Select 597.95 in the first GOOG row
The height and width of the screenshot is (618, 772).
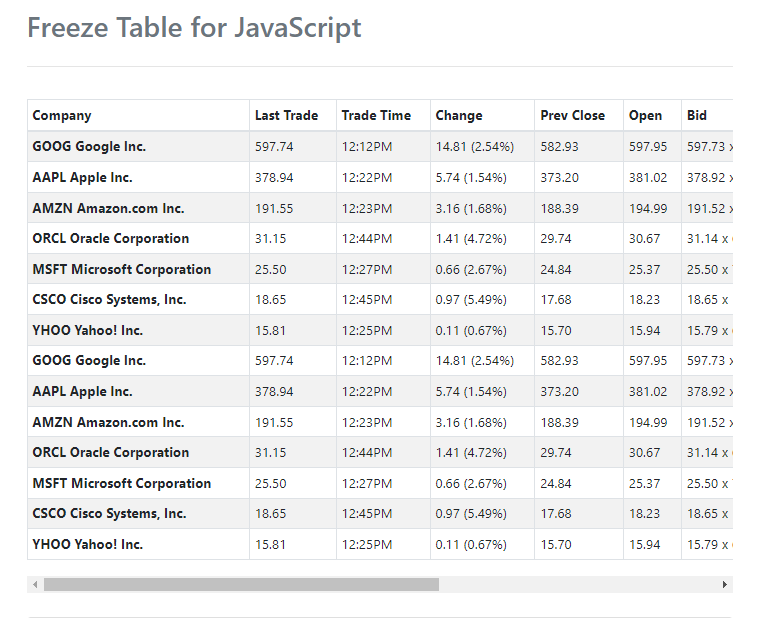[648, 147]
